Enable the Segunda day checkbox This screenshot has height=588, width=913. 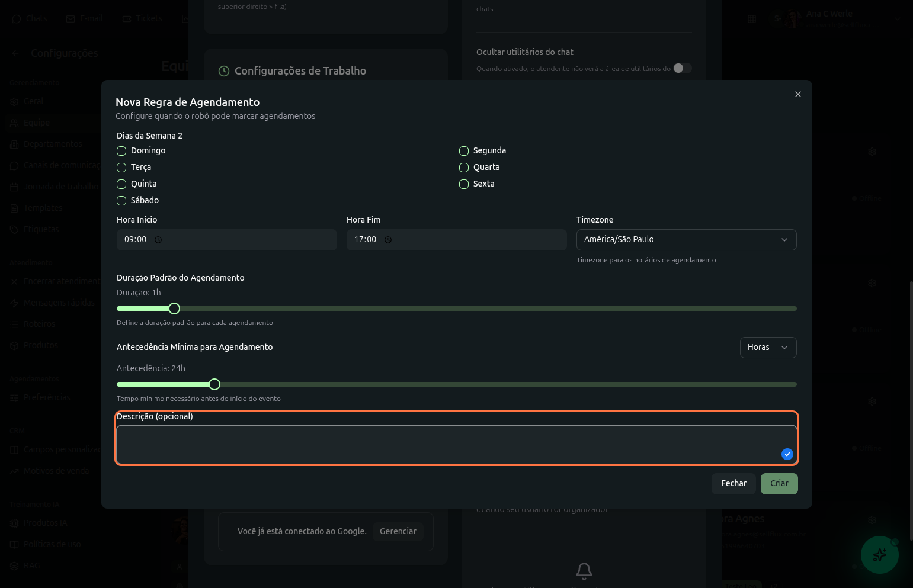pyautogui.click(x=464, y=151)
